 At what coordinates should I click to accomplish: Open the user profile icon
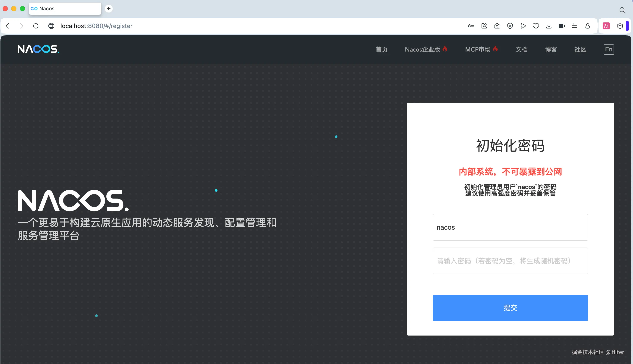coord(588,26)
